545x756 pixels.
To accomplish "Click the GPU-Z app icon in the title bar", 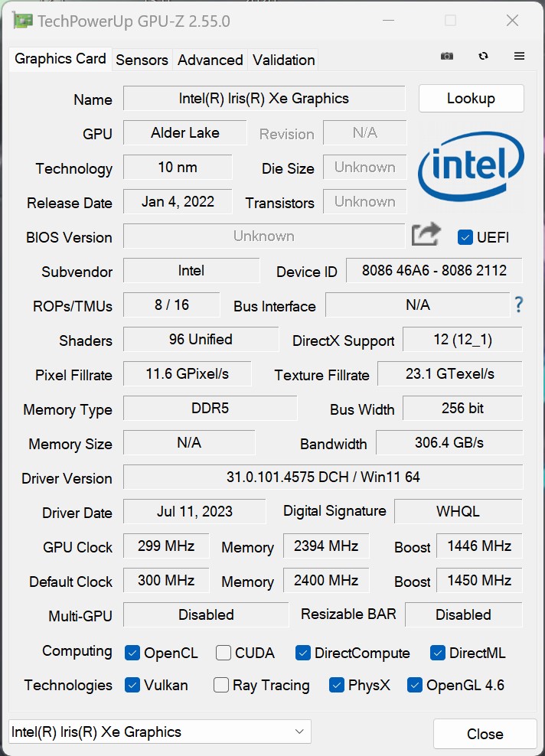I will (23, 21).
